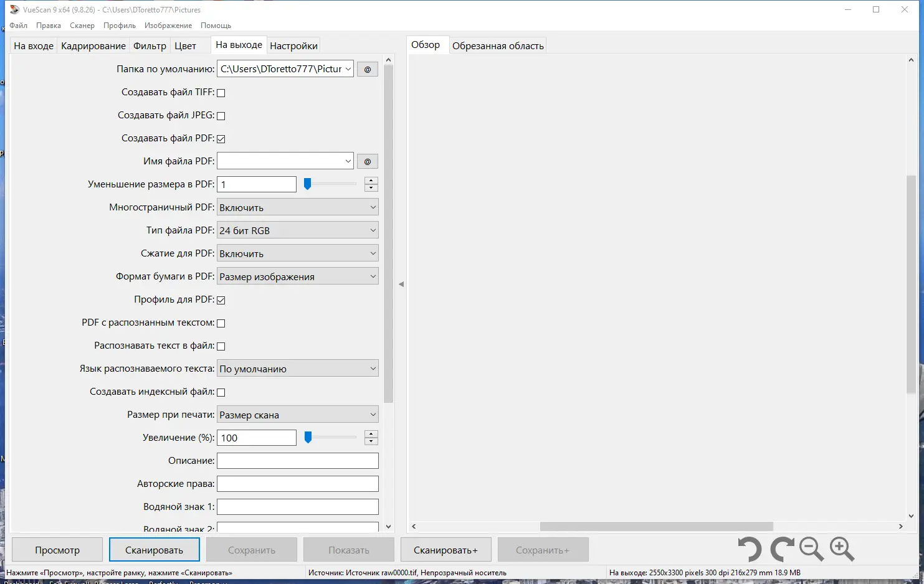Image resolution: width=924 pixels, height=584 pixels.
Task: Click the PDF size reduction value field
Action: 257,184
